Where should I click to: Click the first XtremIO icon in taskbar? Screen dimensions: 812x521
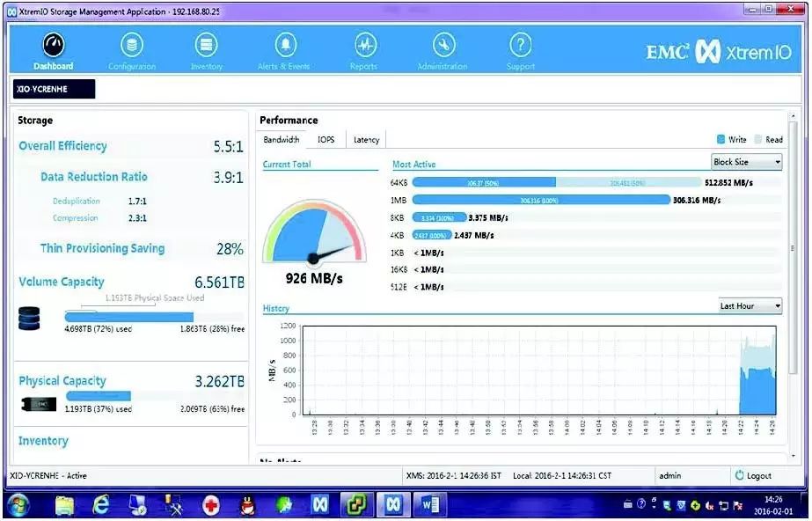pyautogui.click(x=319, y=505)
